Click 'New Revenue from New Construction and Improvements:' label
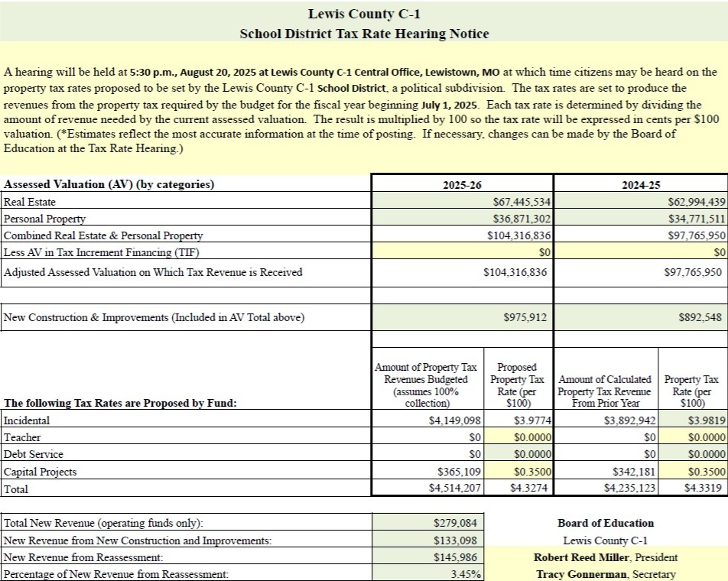728x581 pixels. point(138,540)
